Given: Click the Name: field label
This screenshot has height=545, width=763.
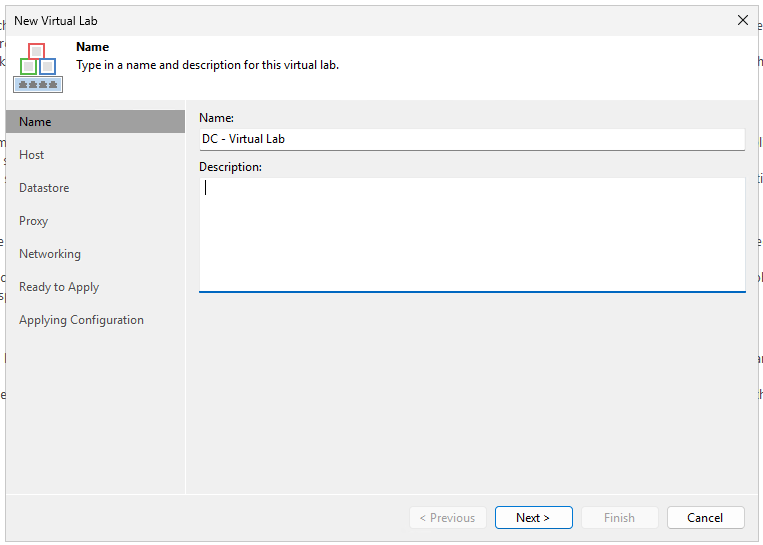Looking at the screenshot, I should pos(216,118).
